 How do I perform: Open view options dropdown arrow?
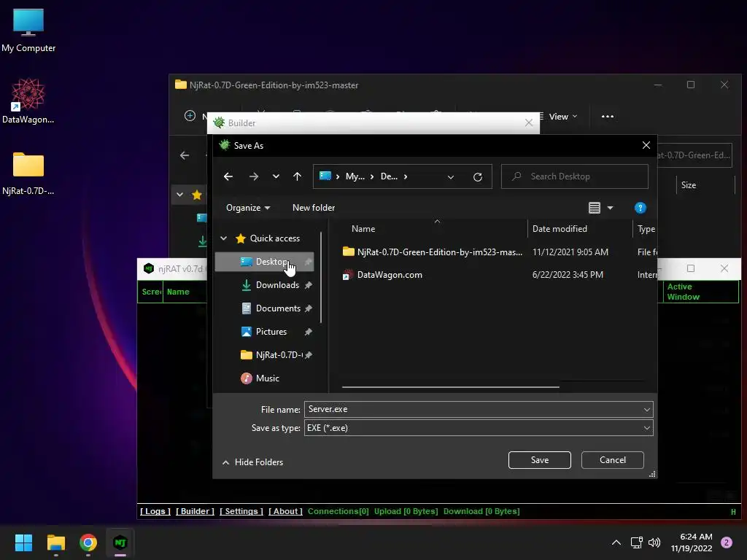point(611,208)
